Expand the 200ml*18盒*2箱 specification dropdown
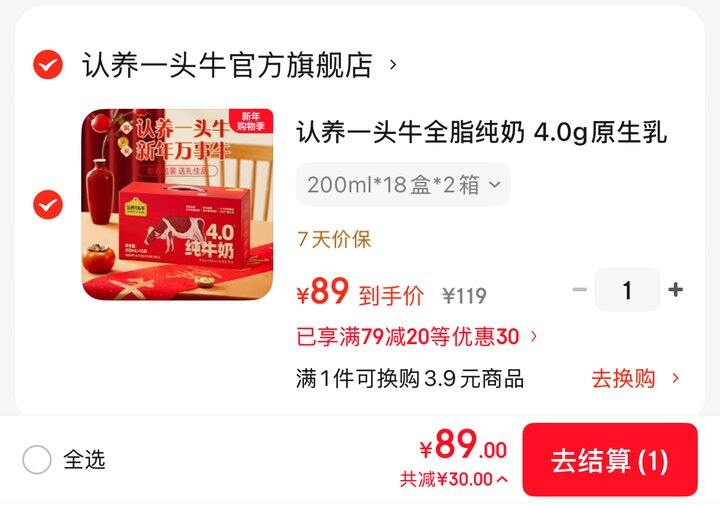This screenshot has width=720, height=507. (x=404, y=185)
